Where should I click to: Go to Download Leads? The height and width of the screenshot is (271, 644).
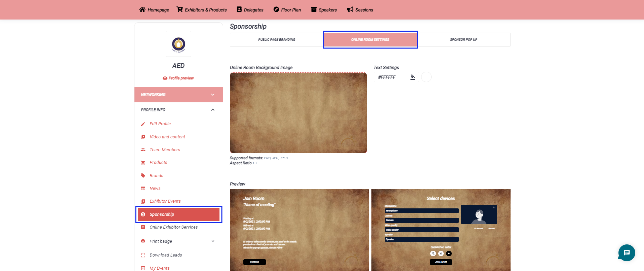click(x=166, y=255)
